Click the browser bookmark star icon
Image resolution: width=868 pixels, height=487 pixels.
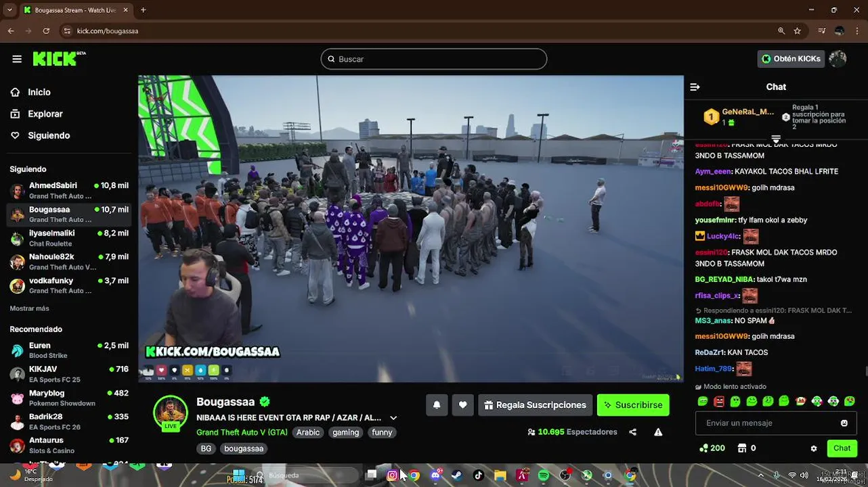798,31
